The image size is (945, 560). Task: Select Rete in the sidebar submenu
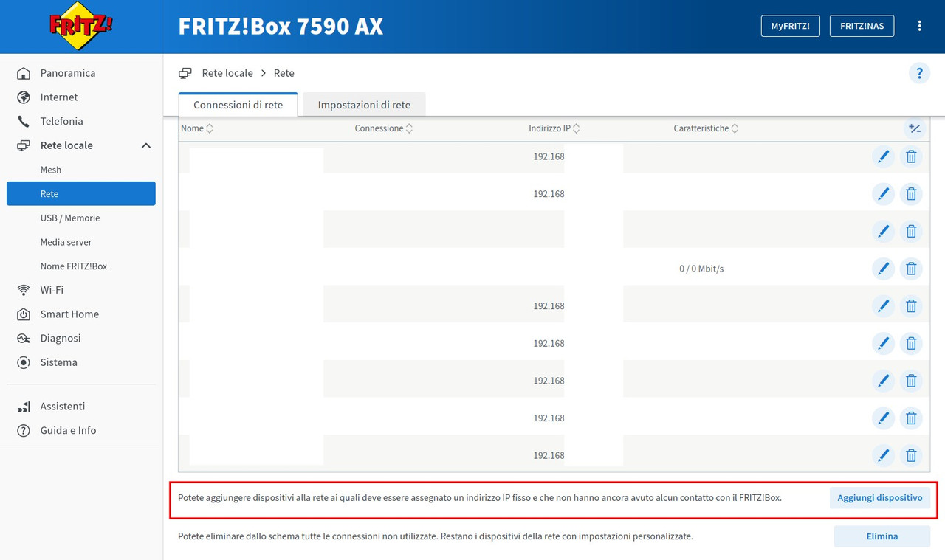coord(81,193)
